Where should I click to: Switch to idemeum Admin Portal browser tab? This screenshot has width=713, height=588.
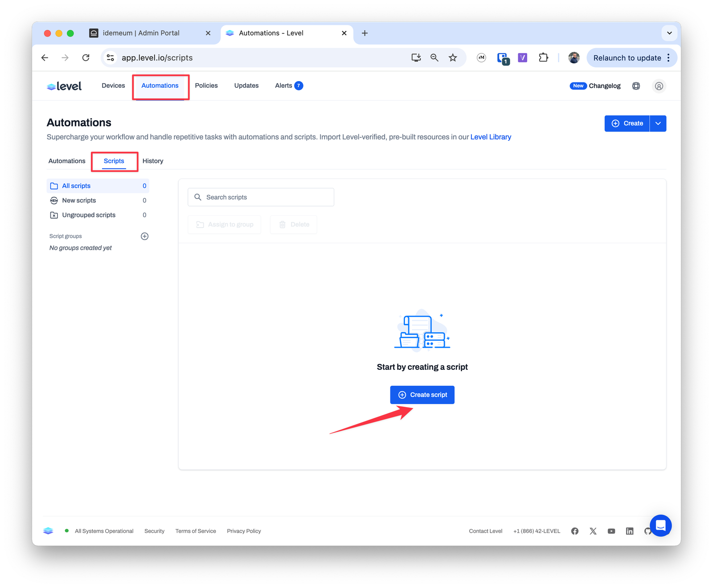tap(141, 33)
